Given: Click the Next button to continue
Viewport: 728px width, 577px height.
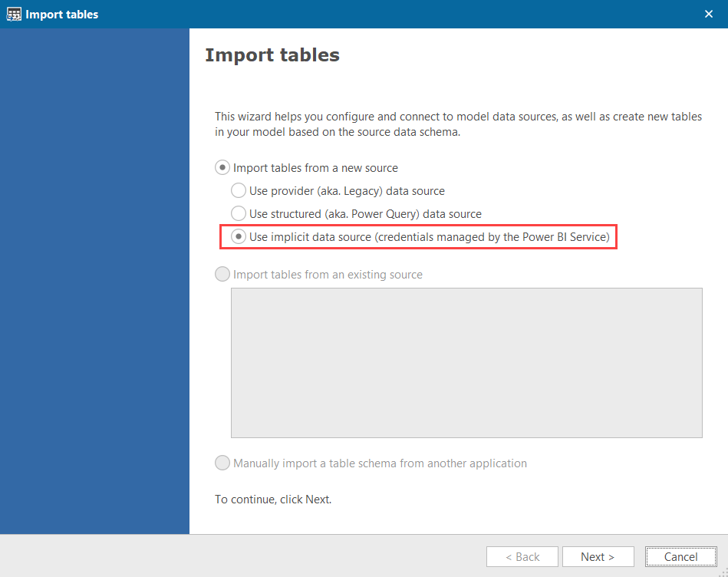Looking at the screenshot, I should coord(598,556).
